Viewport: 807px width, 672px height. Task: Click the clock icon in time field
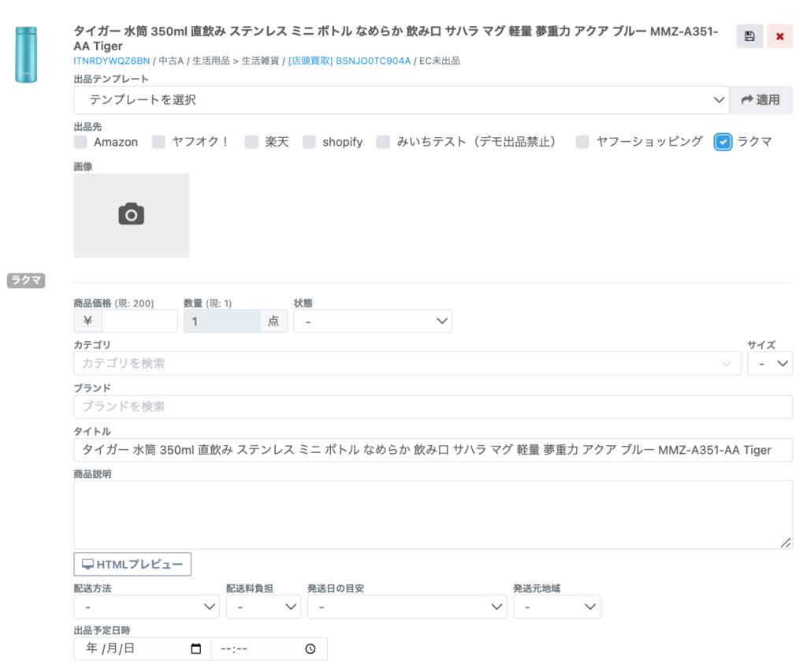(x=311, y=649)
